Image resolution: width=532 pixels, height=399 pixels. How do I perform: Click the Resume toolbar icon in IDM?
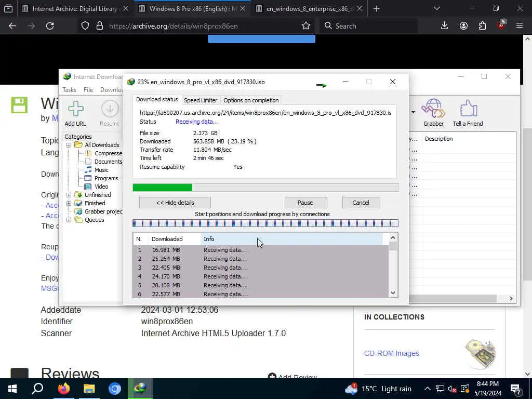(x=110, y=114)
